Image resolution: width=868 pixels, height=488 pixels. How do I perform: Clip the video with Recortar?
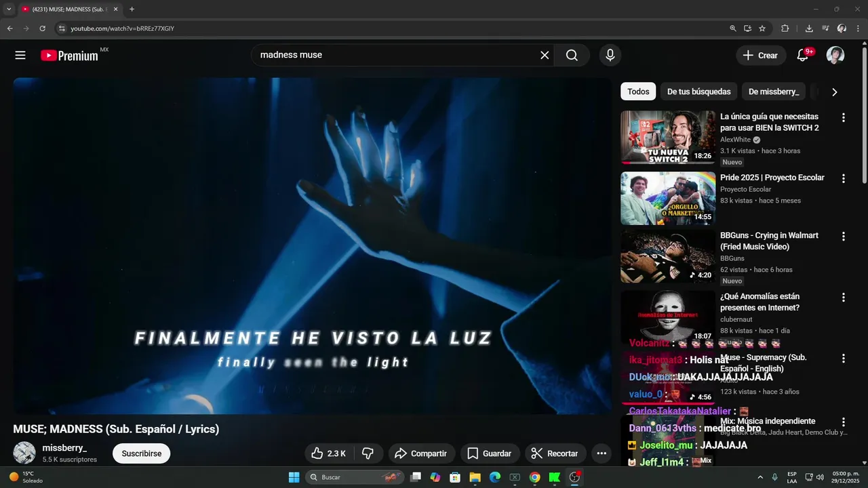pyautogui.click(x=555, y=453)
